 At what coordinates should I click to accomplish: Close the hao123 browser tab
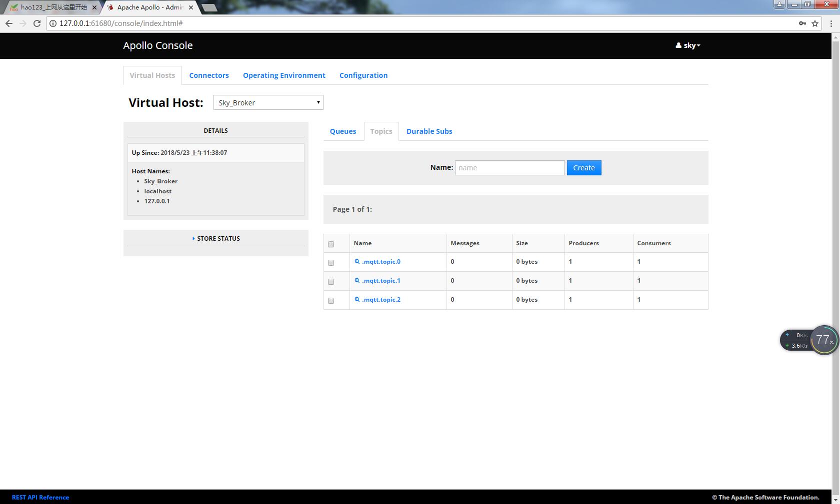point(94,7)
